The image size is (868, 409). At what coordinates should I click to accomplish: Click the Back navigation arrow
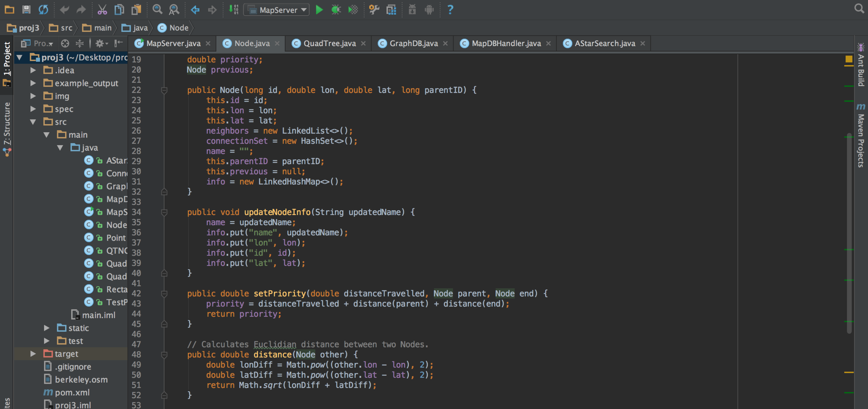(195, 10)
